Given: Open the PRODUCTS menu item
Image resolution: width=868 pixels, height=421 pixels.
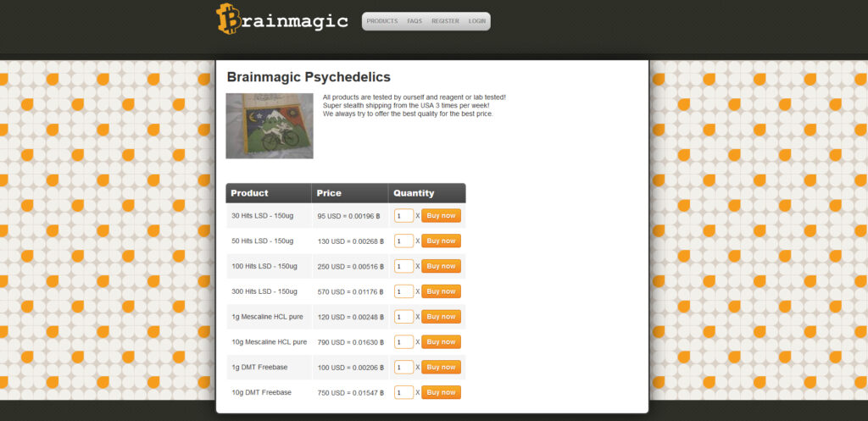Looking at the screenshot, I should pos(382,21).
